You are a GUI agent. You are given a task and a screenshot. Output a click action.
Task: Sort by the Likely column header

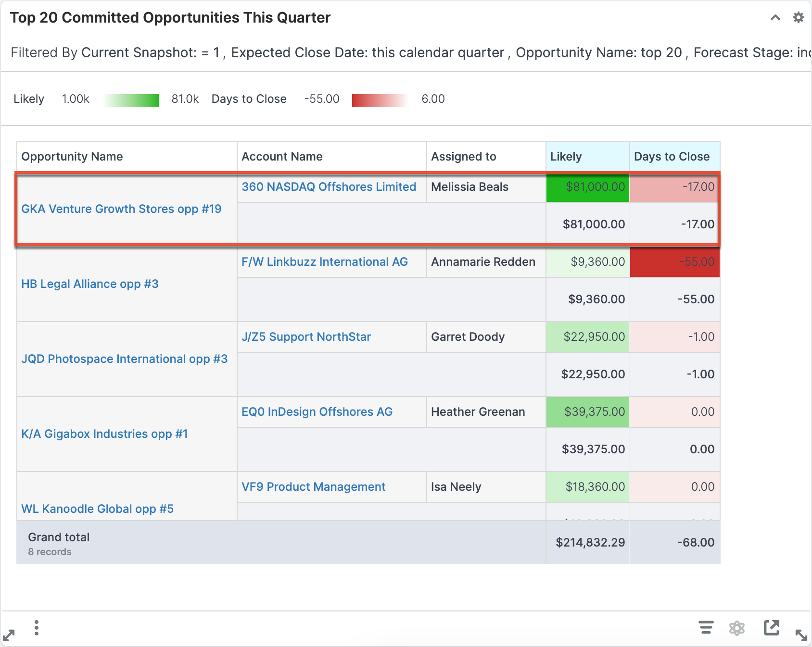(x=566, y=157)
